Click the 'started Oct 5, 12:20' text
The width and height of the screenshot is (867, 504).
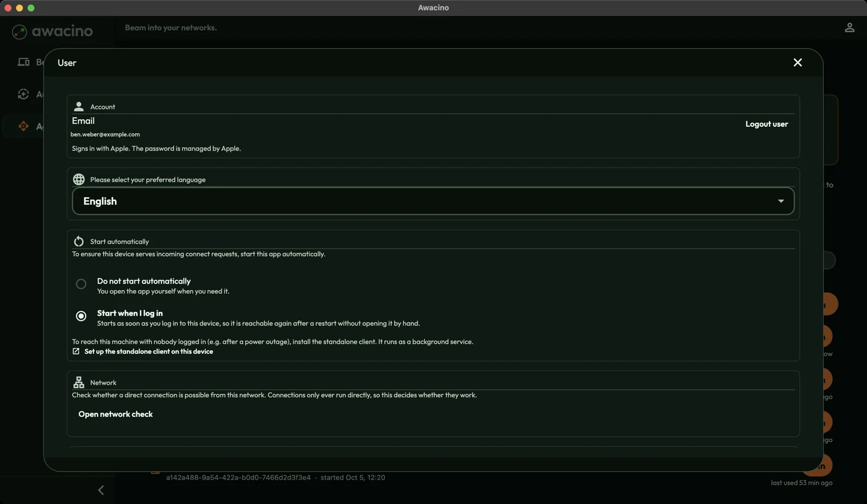(353, 477)
